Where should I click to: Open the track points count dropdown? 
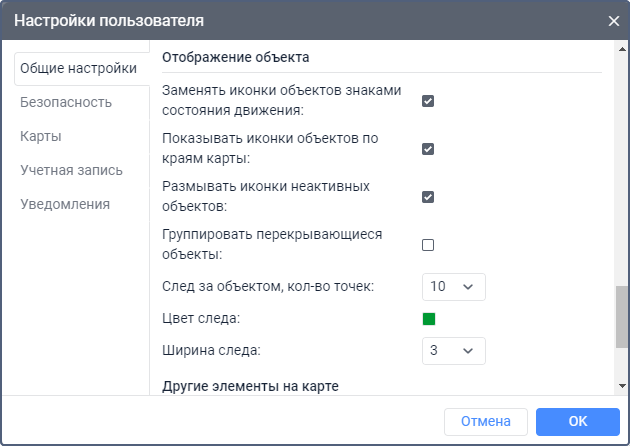coord(453,287)
